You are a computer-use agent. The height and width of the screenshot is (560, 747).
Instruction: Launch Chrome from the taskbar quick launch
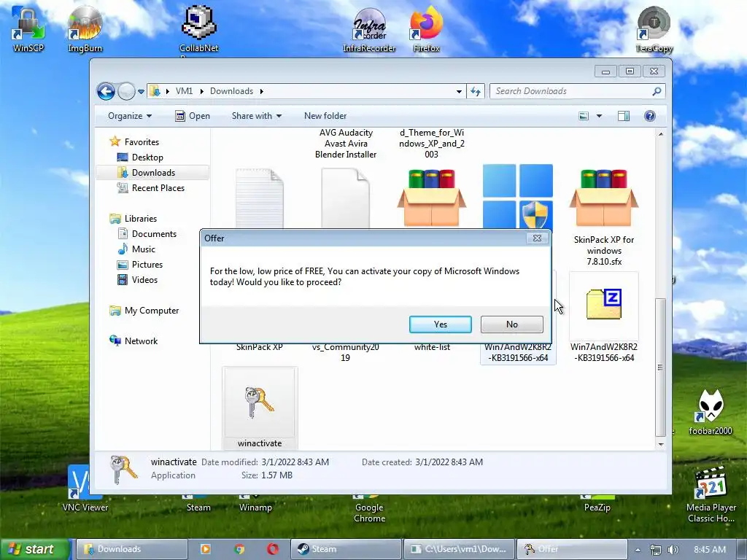pyautogui.click(x=239, y=549)
